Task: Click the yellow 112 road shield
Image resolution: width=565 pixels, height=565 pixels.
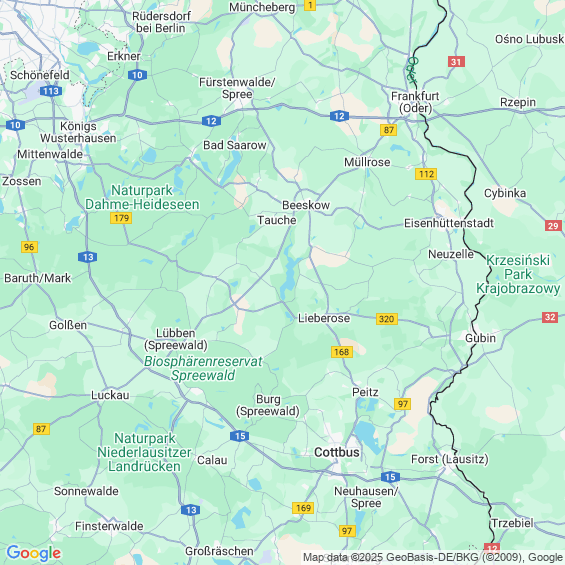Action: point(426,174)
